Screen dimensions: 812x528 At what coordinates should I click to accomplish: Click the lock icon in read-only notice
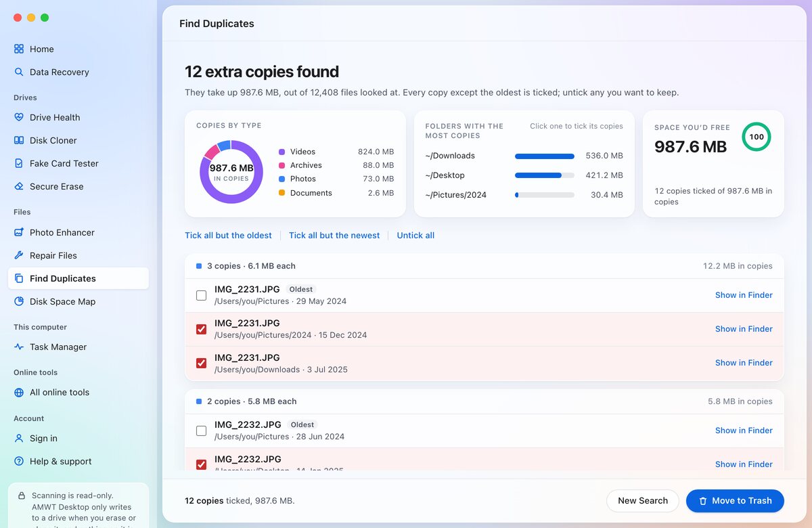[22, 496]
